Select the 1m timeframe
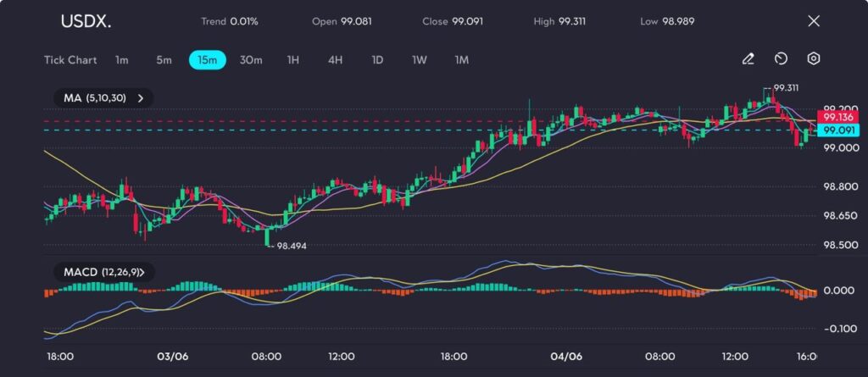Screen dimensions: 868x377 [x=122, y=60]
